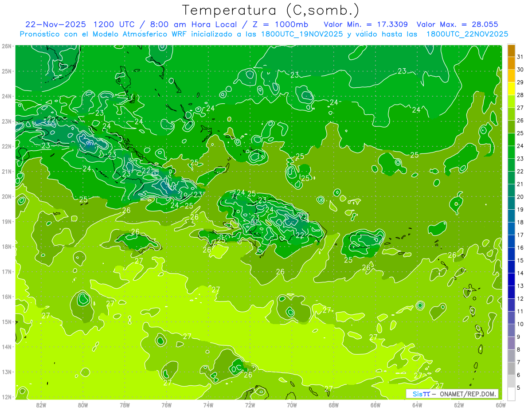Click the 78W longitude axis label
The width and height of the screenshot is (532, 411).
tap(125, 404)
